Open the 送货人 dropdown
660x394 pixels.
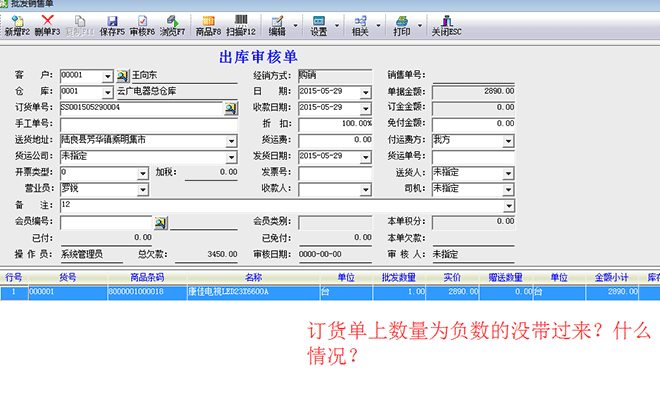point(508,173)
